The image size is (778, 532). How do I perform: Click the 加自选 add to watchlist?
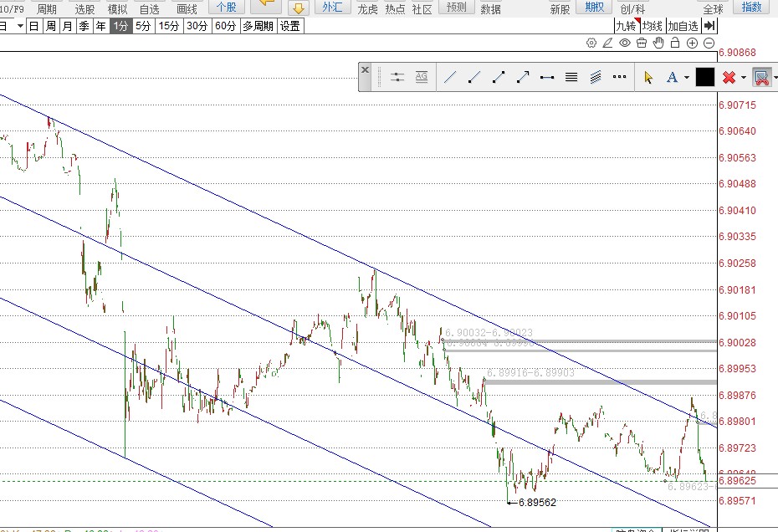pos(683,26)
